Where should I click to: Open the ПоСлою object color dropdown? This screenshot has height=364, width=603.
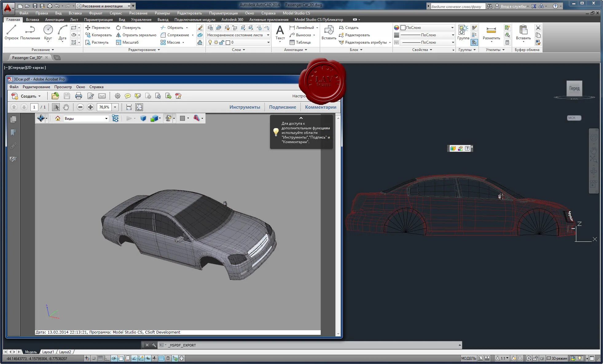coord(452,28)
